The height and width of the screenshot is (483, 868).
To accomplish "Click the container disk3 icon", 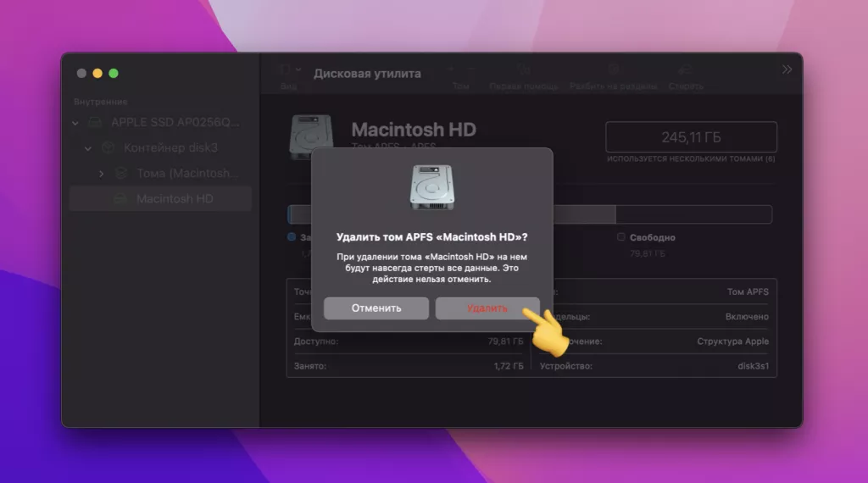I will pos(108,147).
